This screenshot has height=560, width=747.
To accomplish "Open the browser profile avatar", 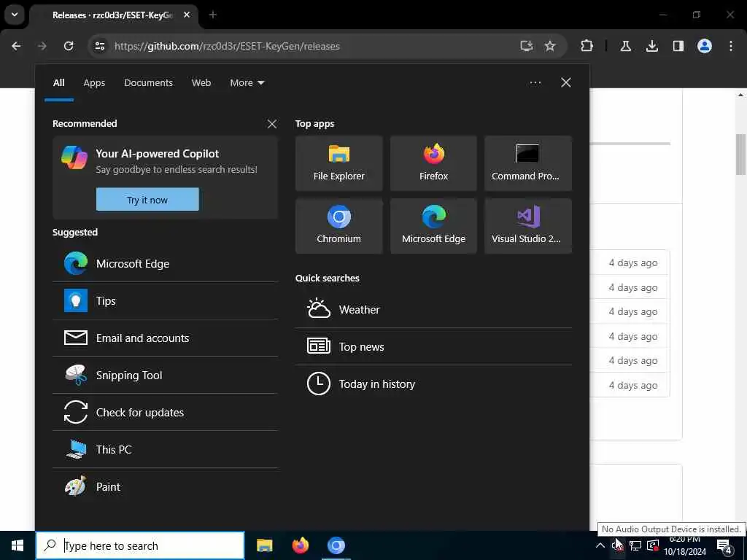I will coord(704,46).
